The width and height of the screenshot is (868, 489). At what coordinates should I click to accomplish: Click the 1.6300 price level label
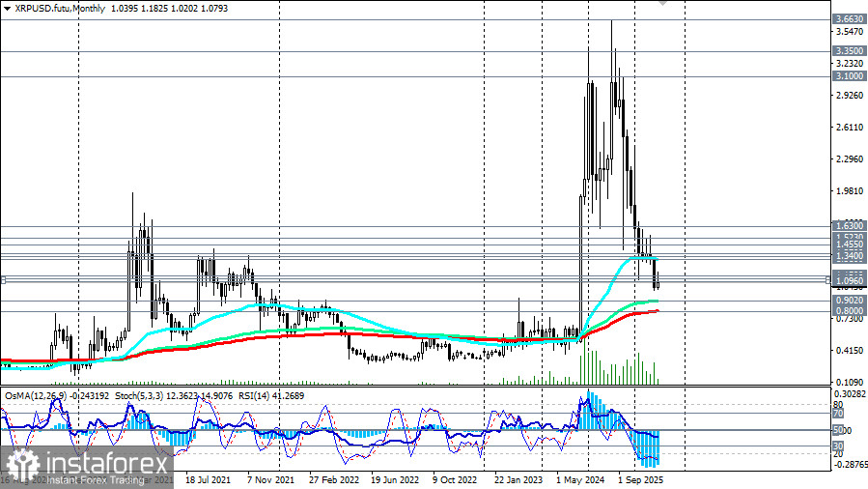click(x=850, y=225)
